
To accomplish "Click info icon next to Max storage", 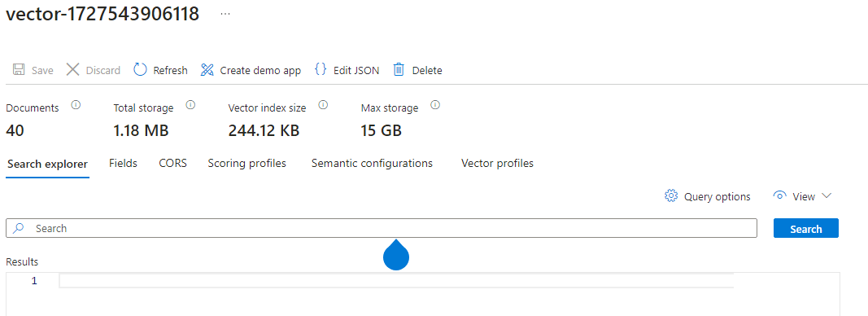I will (435, 105).
